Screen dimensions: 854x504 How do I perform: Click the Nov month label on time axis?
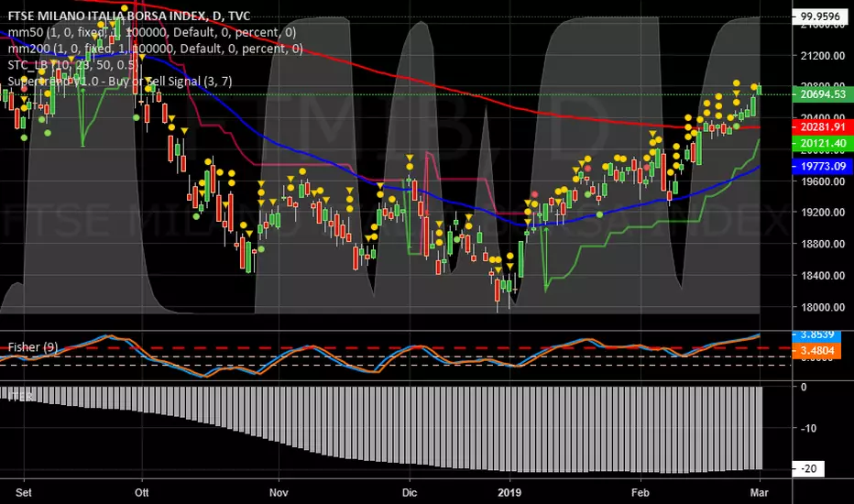(279, 493)
